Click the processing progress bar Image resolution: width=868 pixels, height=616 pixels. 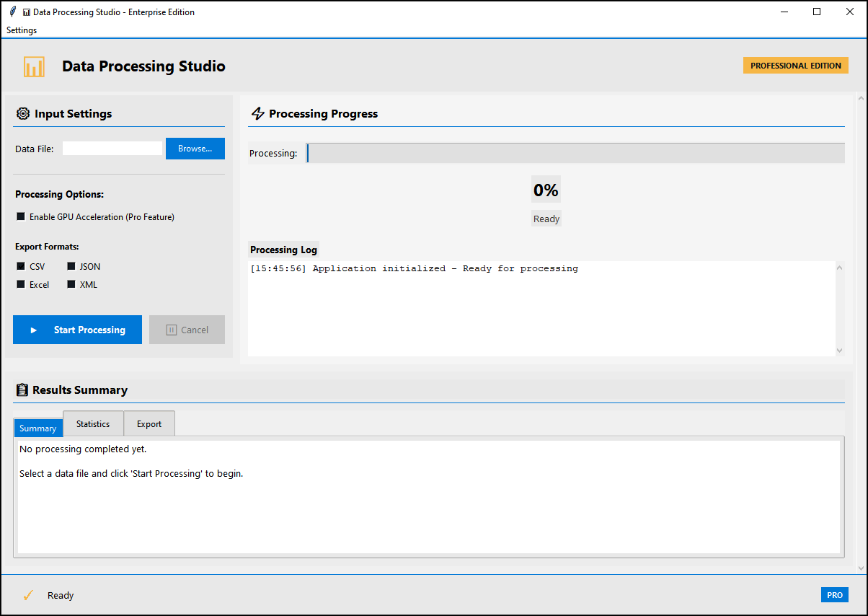575,152
